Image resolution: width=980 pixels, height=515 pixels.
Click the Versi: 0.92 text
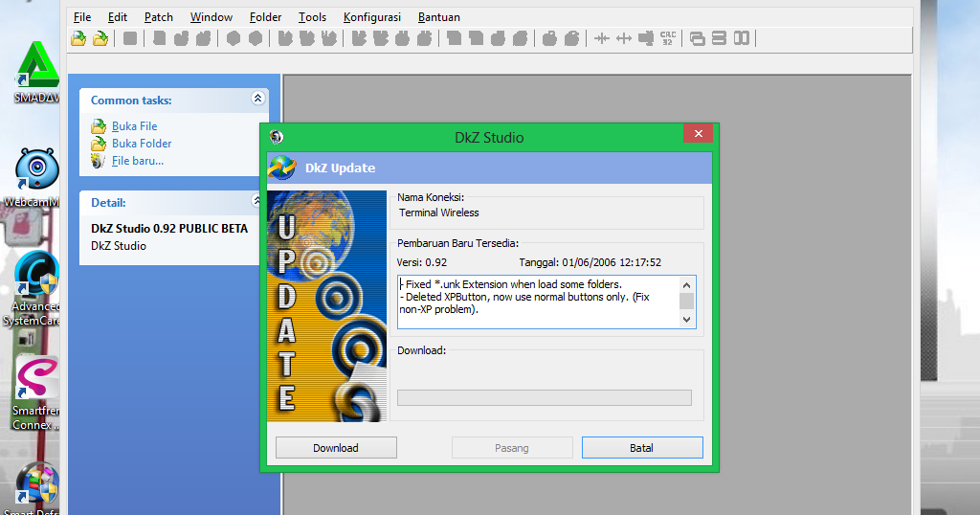click(422, 262)
